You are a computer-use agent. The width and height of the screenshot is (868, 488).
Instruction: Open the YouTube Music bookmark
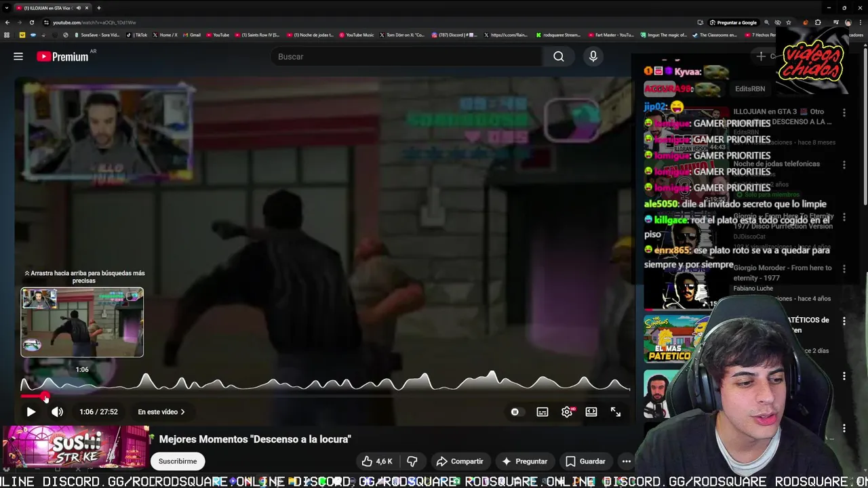point(357,35)
